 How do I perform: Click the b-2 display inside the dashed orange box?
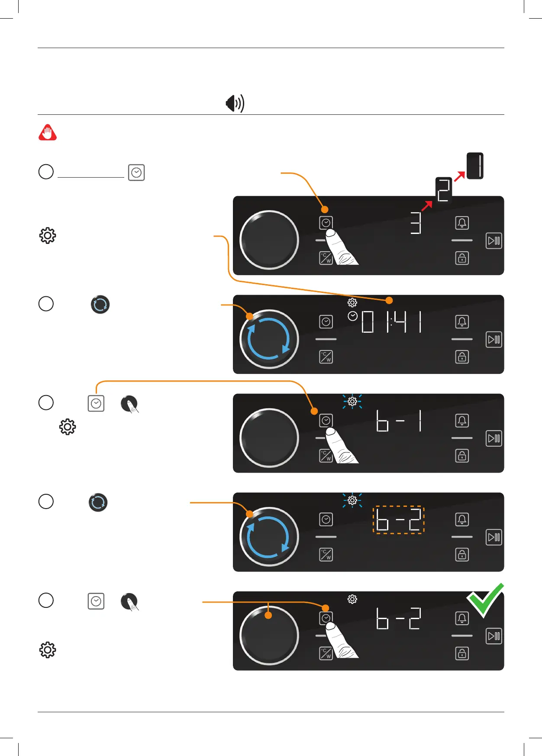click(398, 520)
